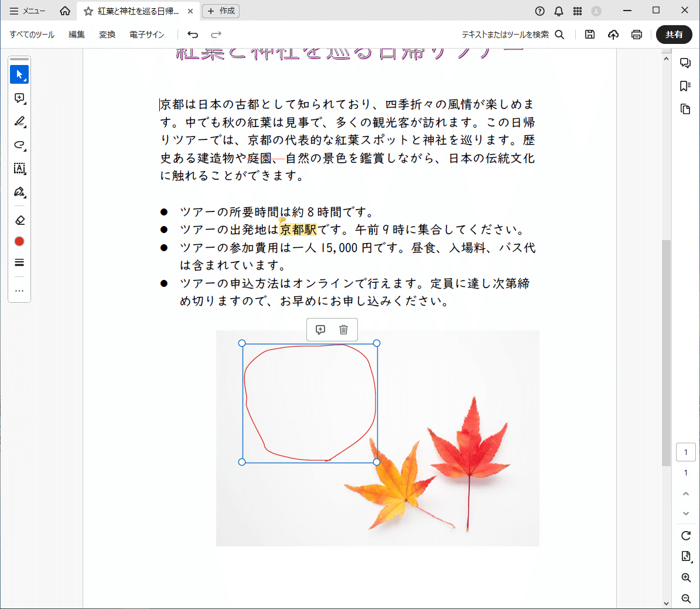This screenshot has height=609, width=700.
Task: Save the document
Action: pyautogui.click(x=590, y=35)
